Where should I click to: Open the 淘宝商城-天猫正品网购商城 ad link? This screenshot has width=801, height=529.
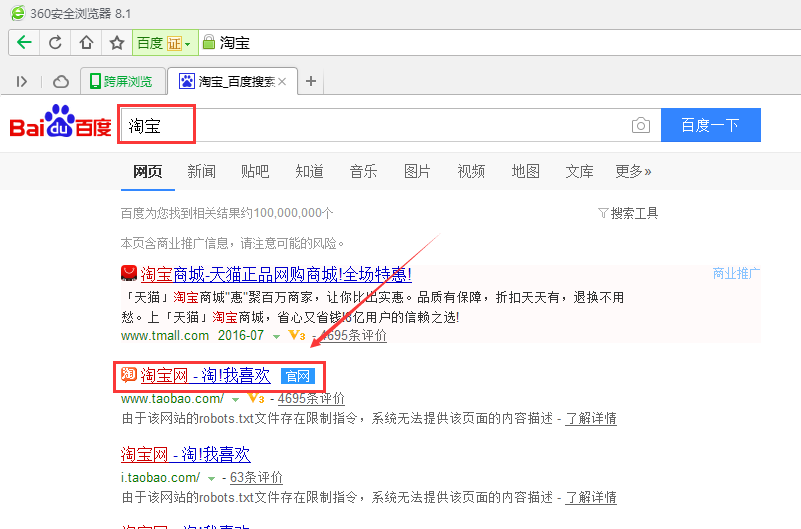click(276, 275)
